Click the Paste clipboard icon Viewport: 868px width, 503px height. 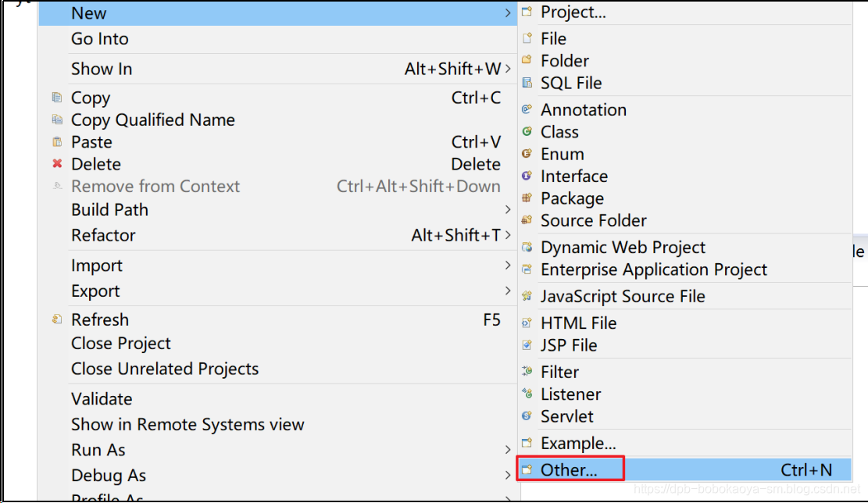pos(57,141)
